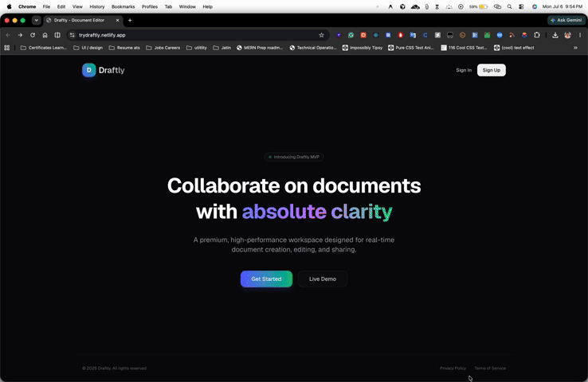Open the Edit menu
Viewport: 588px width, 382px height.
61,6
